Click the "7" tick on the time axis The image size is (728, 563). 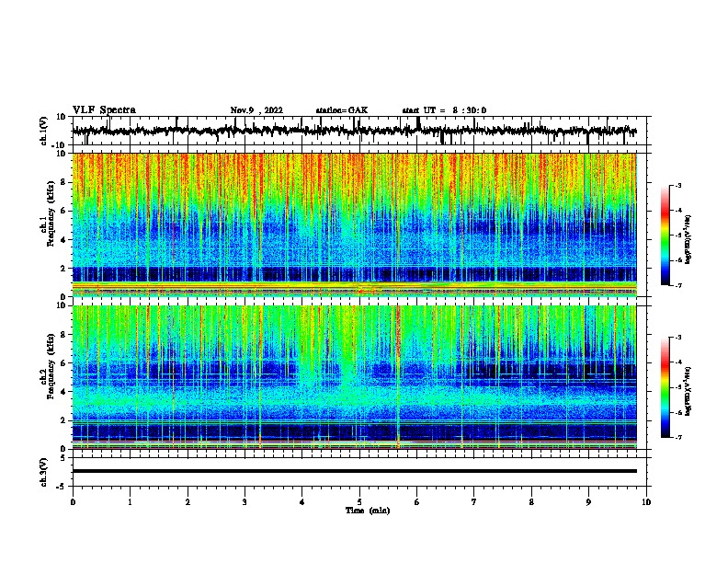(x=474, y=502)
